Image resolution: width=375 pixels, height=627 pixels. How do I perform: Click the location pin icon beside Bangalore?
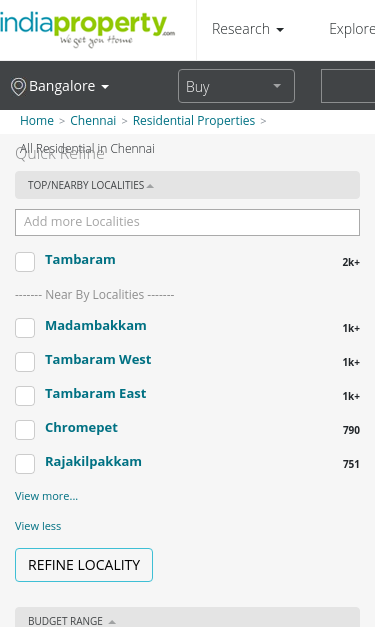click(18, 87)
